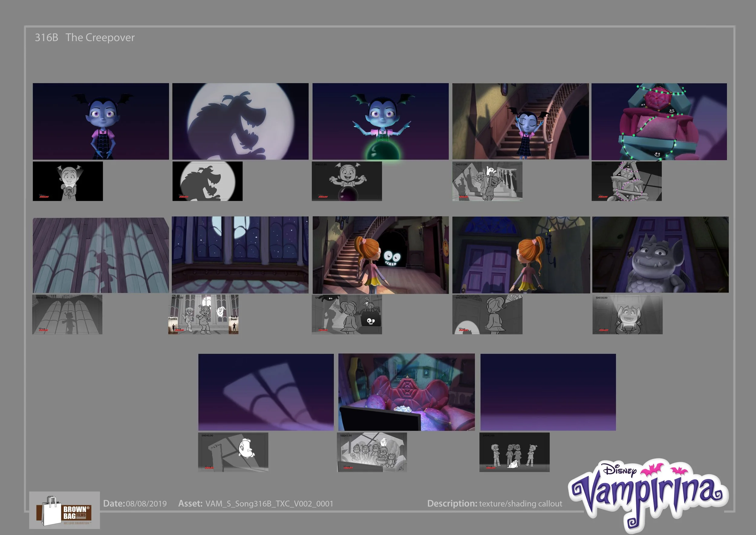The image size is (756, 535).
Task: Open Vampirina with green crystal ball render
Action: 380,121
